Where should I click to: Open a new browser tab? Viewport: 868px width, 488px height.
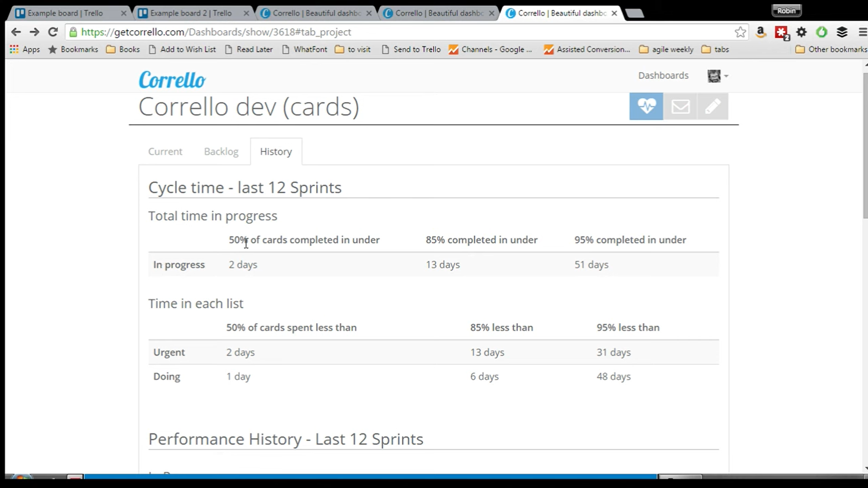coord(635,14)
